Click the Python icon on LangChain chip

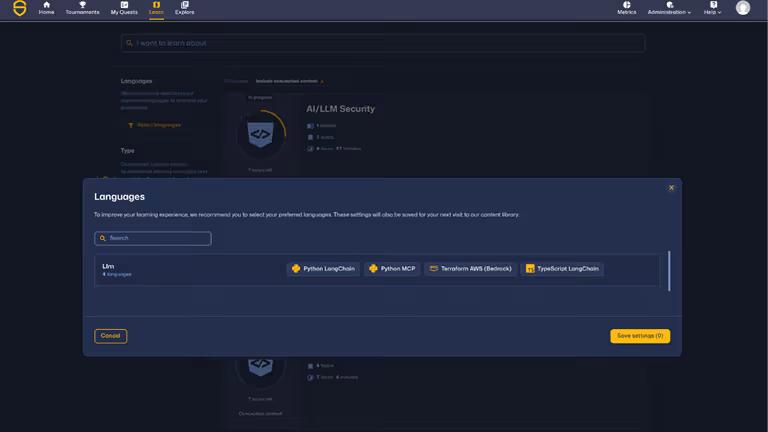click(296, 268)
